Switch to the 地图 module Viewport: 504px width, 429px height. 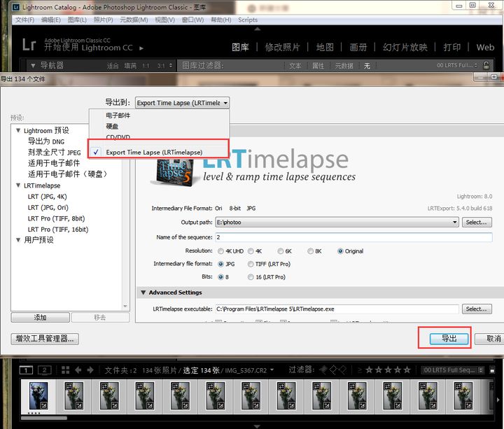pyautogui.click(x=325, y=47)
